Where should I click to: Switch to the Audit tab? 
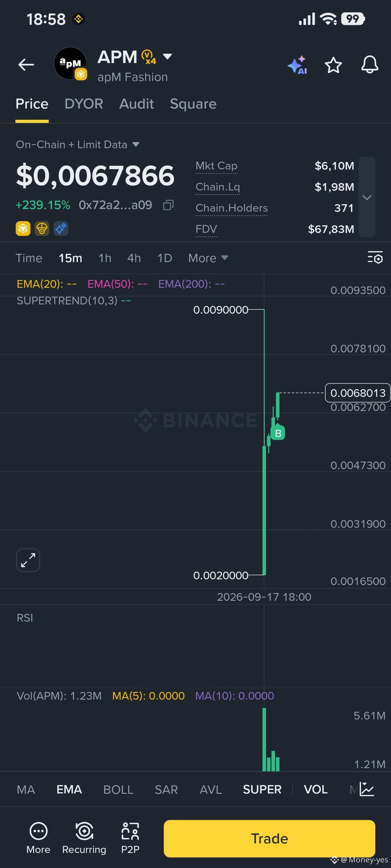(137, 104)
